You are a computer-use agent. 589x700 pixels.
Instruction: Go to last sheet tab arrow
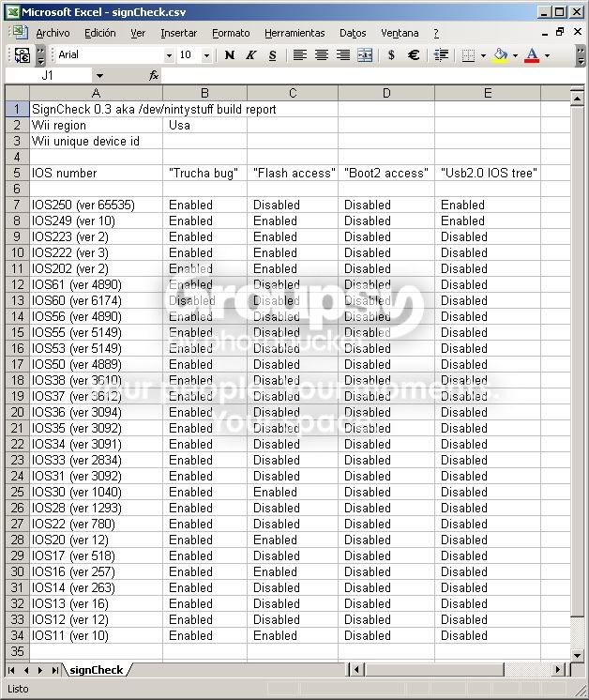pos(54,670)
